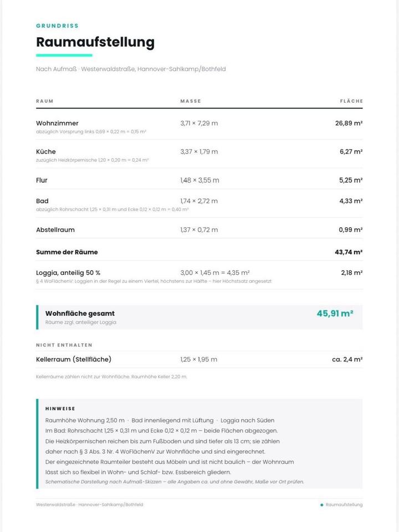
Task: Click the NICHT ENTHALTEN section header
Action: coord(64,345)
